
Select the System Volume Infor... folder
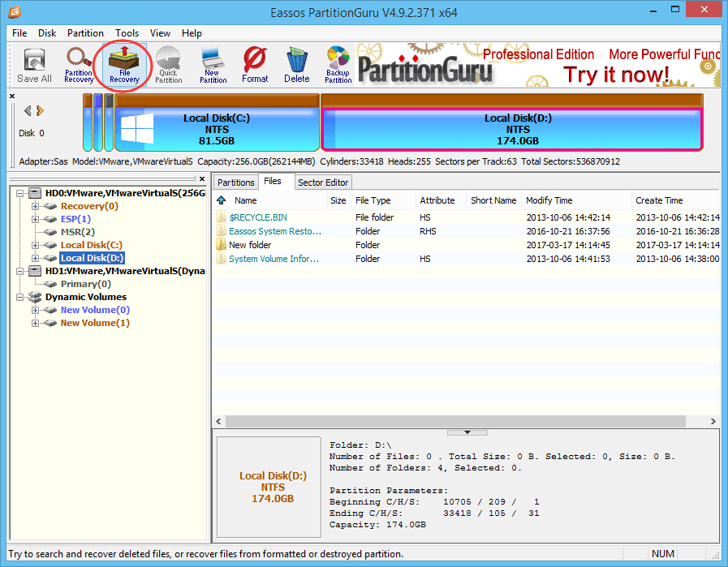[x=274, y=259]
